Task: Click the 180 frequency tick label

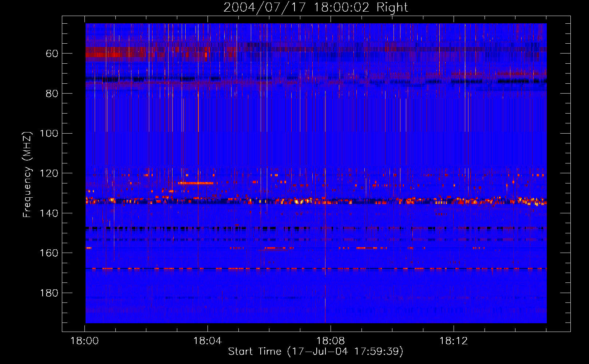Action: [49, 293]
